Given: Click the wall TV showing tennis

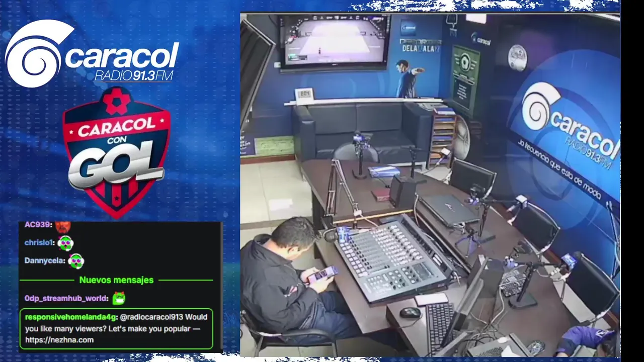Looking at the screenshot, I should [334, 42].
